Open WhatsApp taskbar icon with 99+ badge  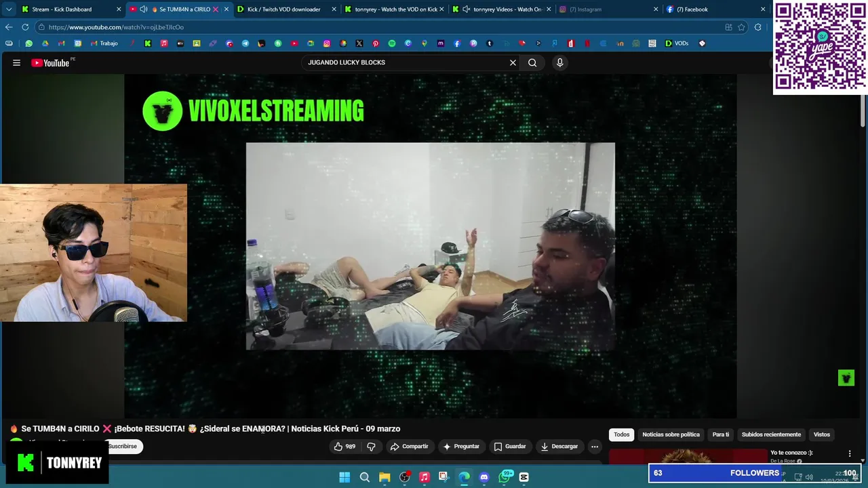(x=505, y=477)
